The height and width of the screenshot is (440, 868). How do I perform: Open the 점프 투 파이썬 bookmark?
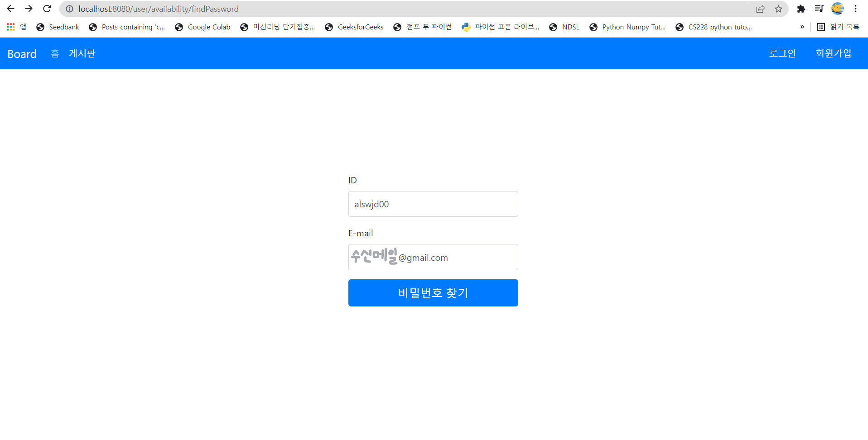(423, 27)
